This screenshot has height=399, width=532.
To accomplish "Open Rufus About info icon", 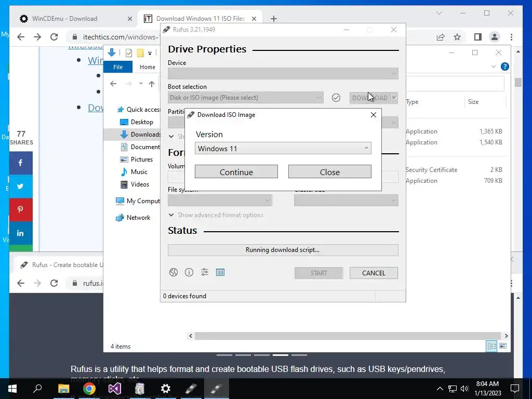I will [189, 272].
